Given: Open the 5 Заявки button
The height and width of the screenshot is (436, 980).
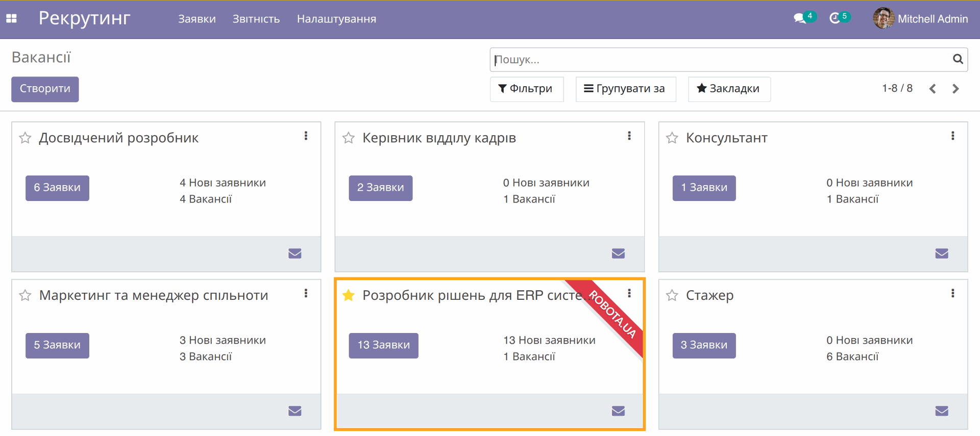Looking at the screenshot, I should (57, 345).
